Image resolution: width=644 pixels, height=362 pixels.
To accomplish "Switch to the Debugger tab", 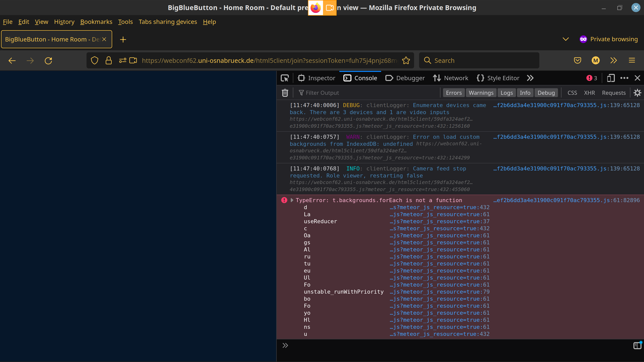I will [x=405, y=78].
